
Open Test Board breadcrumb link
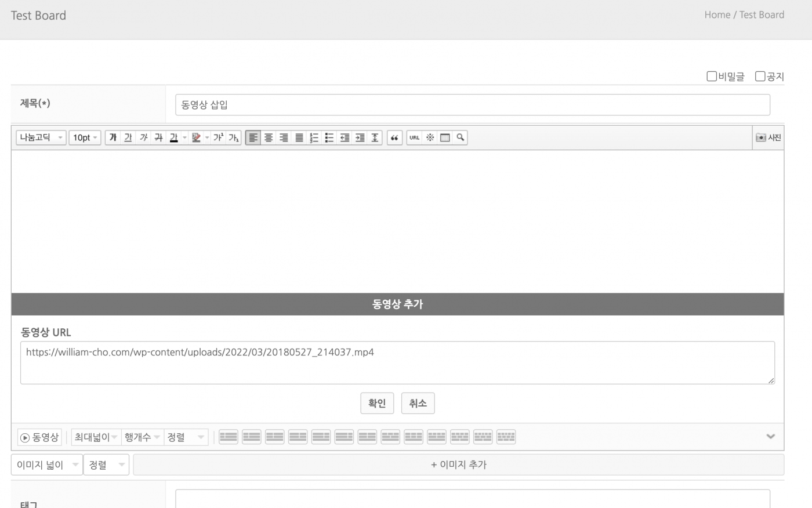click(x=762, y=15)
